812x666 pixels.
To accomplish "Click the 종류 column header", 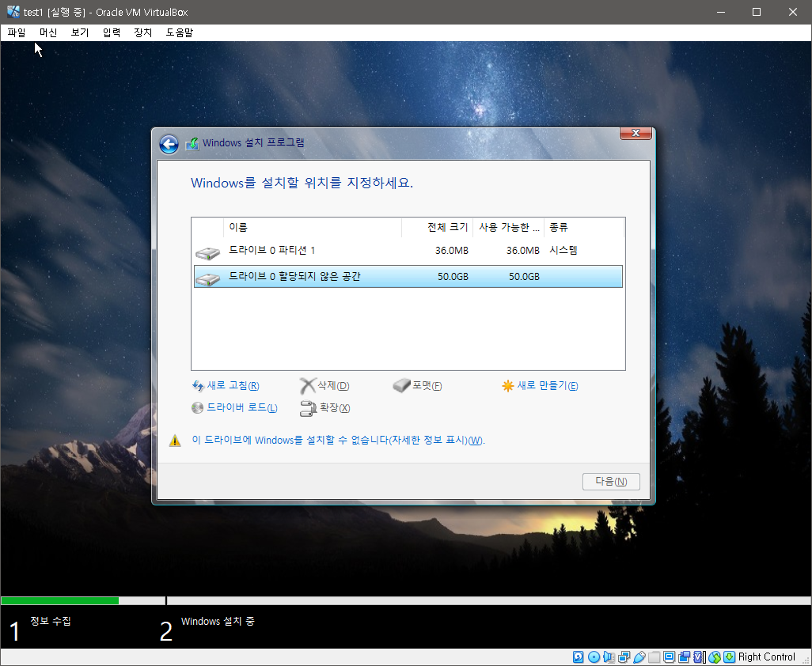I will tap(584, 227).
